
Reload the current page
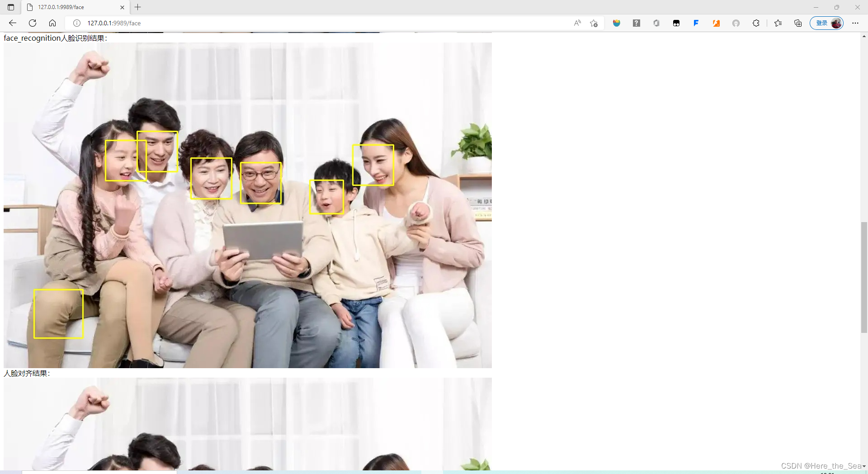(33, 23)
